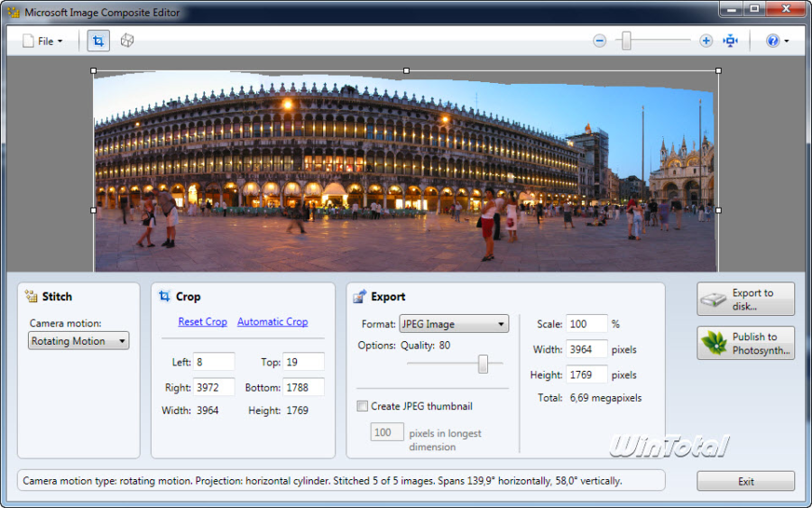Click the Left crop value field
Viewport: 812px width, 508px height.
tap(214, 362)
